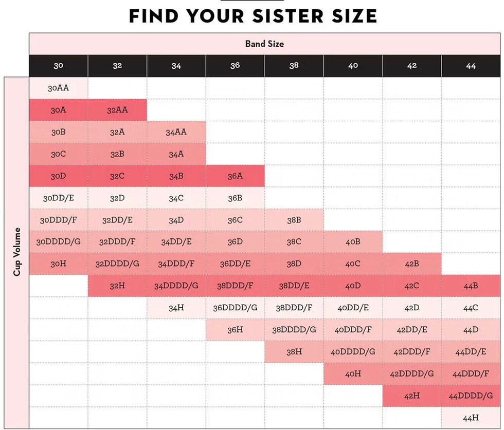Click the 34C size cell

pos(176,198)
